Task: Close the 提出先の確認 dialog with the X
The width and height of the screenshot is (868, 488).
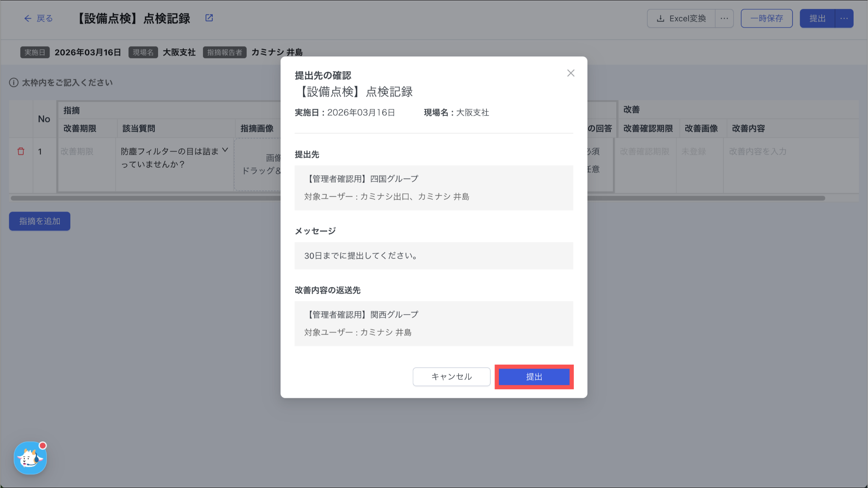Action: [570, 73]
